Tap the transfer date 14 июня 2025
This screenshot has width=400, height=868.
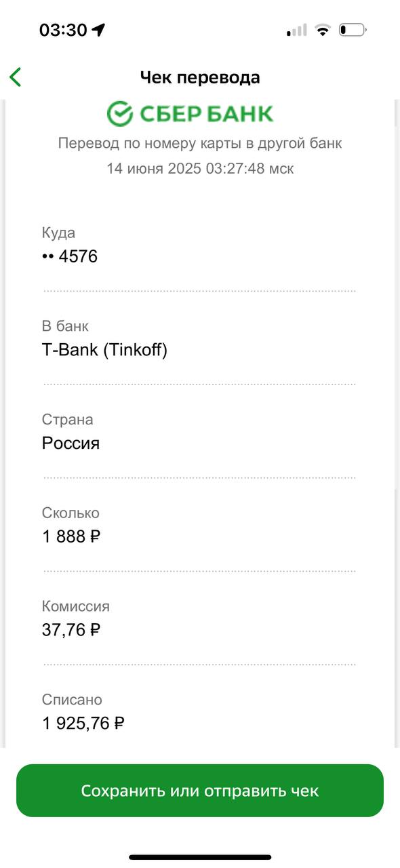154,168
